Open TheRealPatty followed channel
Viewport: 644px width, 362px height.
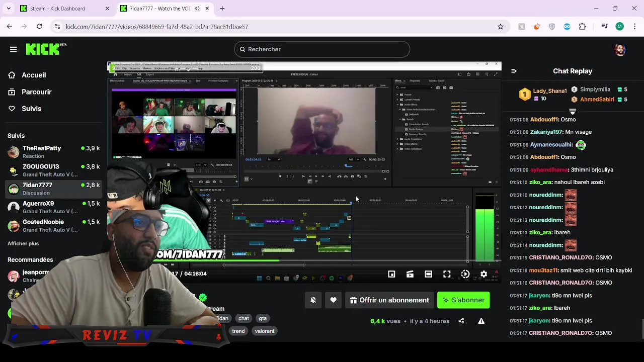coord(53,152)
